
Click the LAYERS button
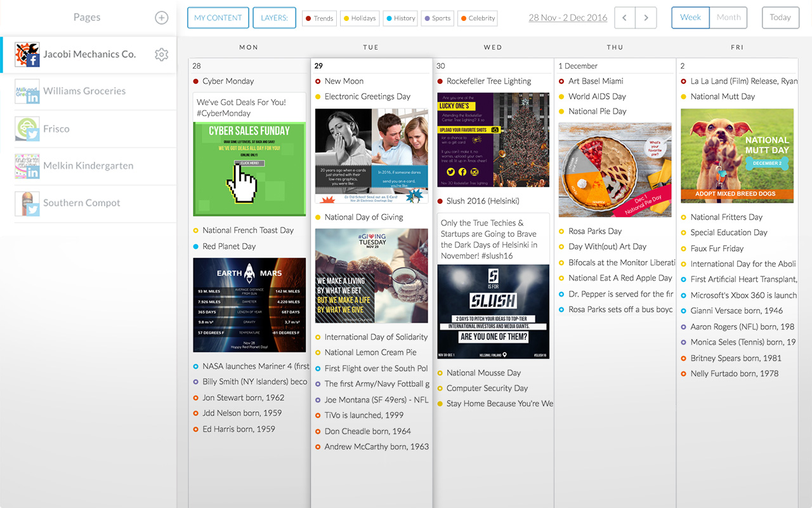(274, 18)
